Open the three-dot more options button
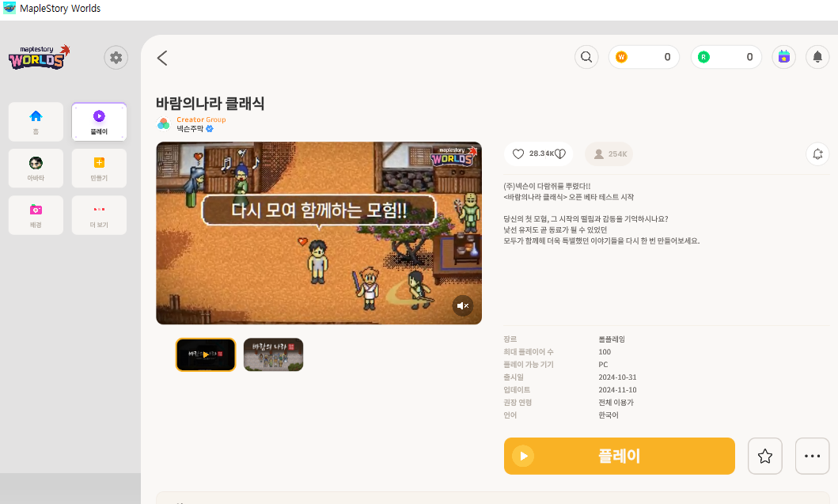The image size is (838, 504). tap(813, 456)
